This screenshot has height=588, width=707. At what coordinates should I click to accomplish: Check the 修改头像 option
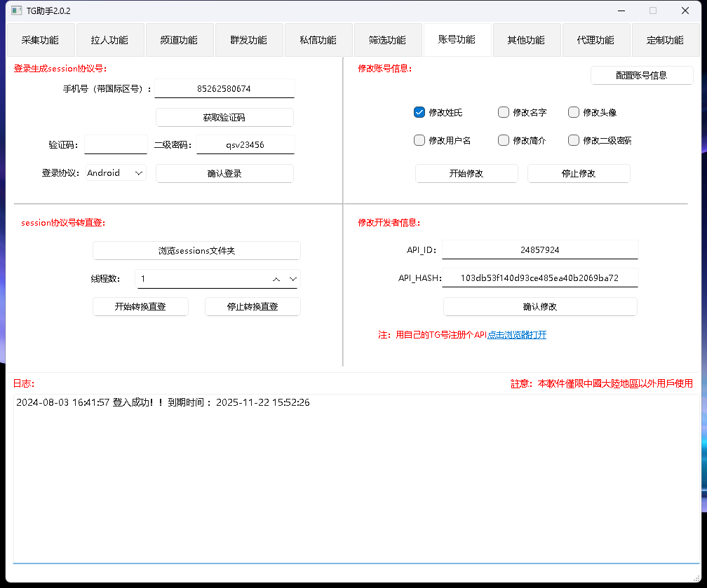(x=574, y=112)
